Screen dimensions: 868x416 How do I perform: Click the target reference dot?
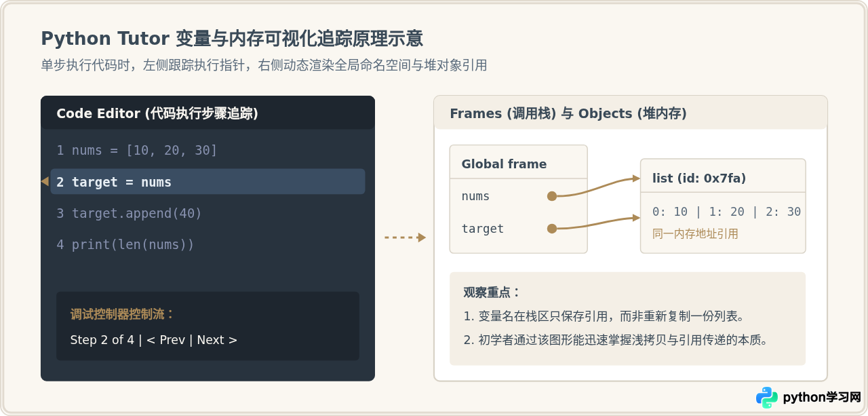[552, 229]
